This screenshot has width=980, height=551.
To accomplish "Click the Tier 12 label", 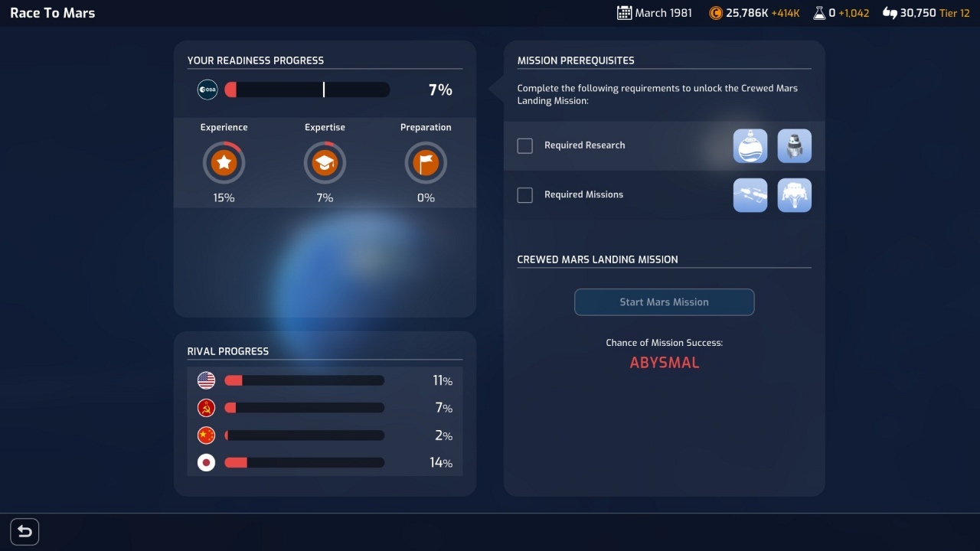I will tap(955, 13).
